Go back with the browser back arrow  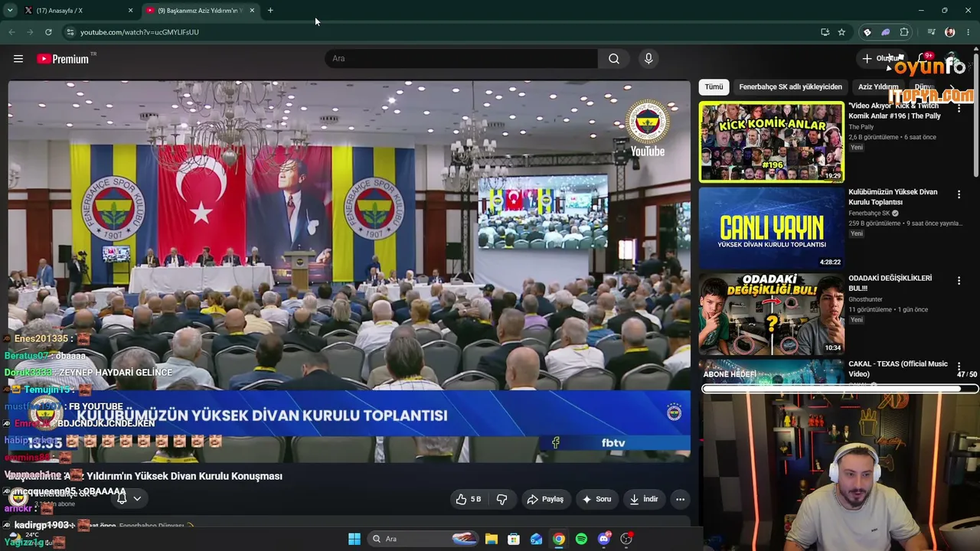point(11,32)
